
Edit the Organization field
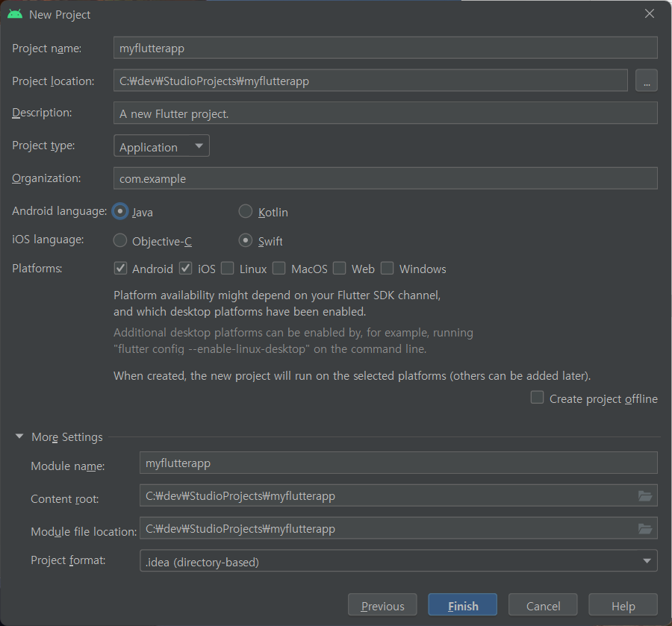point(385,178)
